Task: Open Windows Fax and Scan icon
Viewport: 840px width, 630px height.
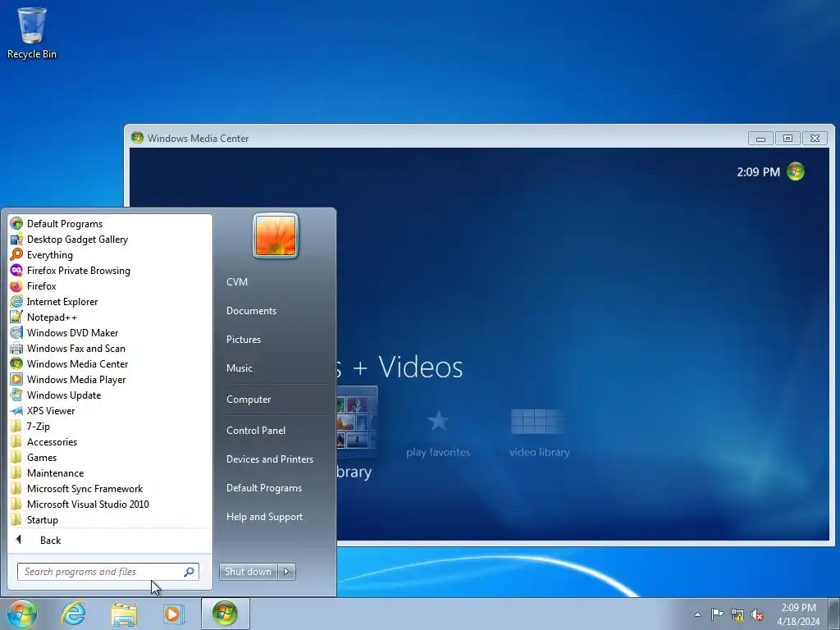Action: [x=16, y=348]
